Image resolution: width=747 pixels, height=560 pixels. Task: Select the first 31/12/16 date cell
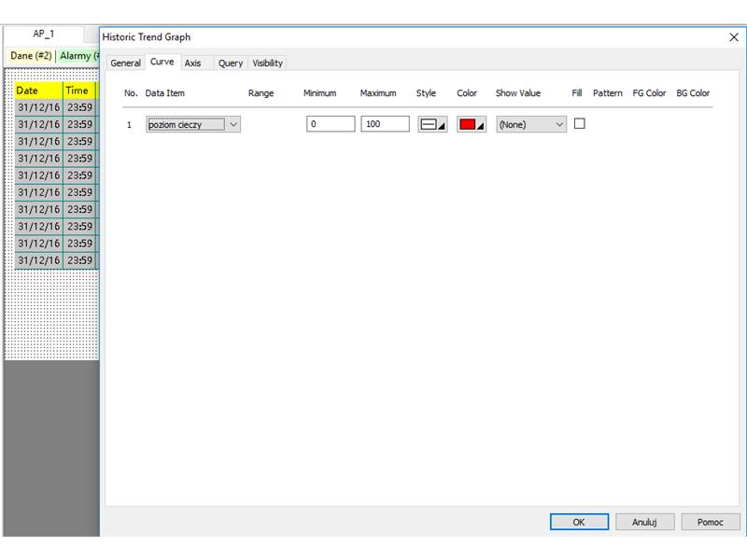coord(38,107)
